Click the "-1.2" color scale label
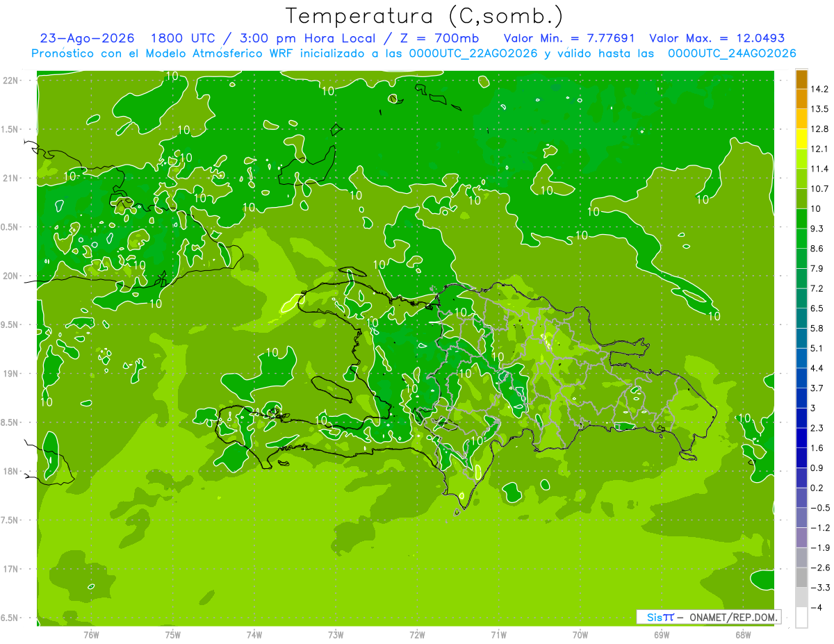Screen dimensions: 834x644 click(x=819, y=528)
